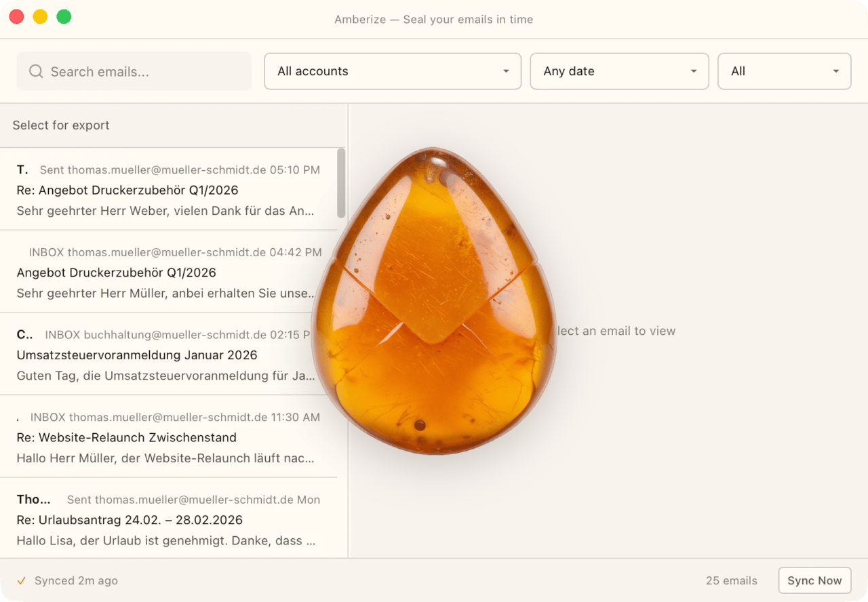Click the orange checkmark next to sync status
Viewport: 868px width, 602px height.
coord(20,580)
